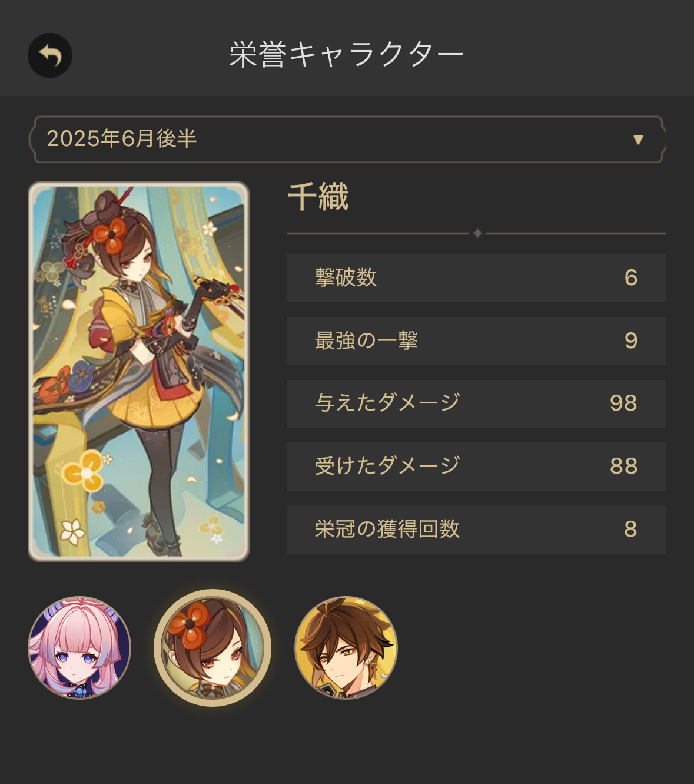The height and width of the screenshot is (784, 694).
Task: Click the red flower on Chiori's avatar
Action: coord(188,624)
